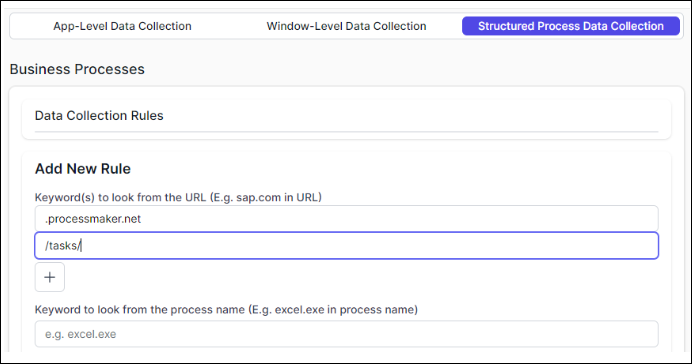Click the divider under Data Collection Rules
The image size is (692, 364).
(346, 131)
